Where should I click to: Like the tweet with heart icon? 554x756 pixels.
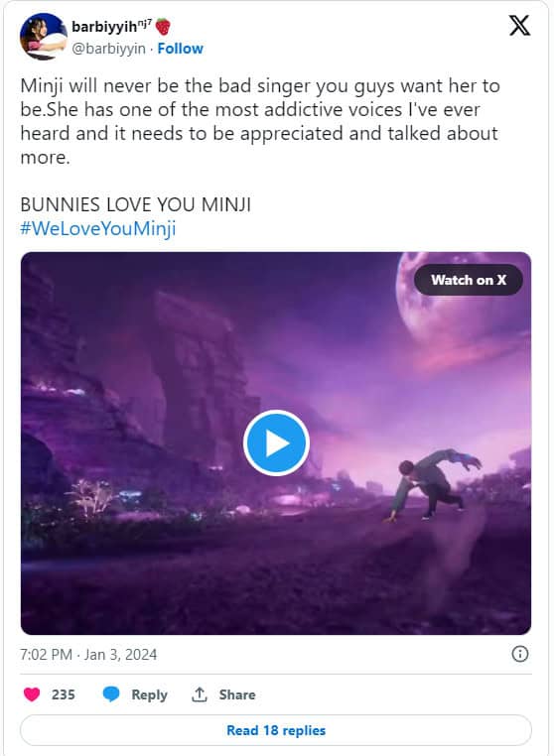point(32,694)
